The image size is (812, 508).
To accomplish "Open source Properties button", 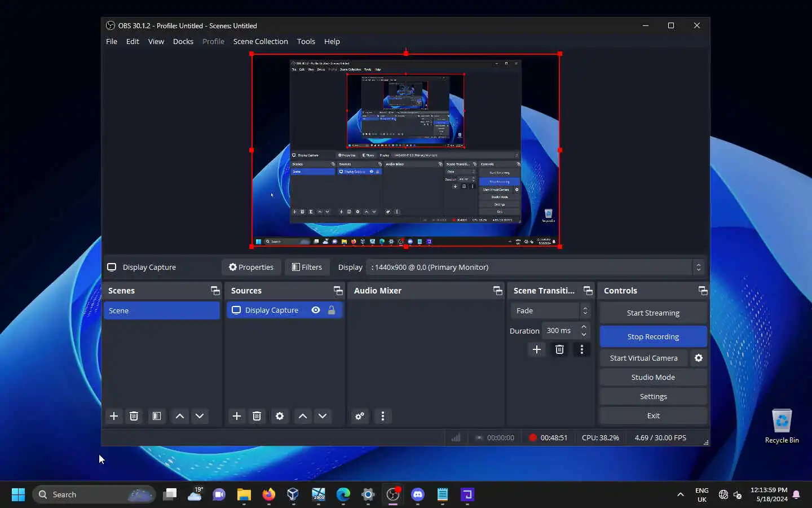I will (251, 267).
